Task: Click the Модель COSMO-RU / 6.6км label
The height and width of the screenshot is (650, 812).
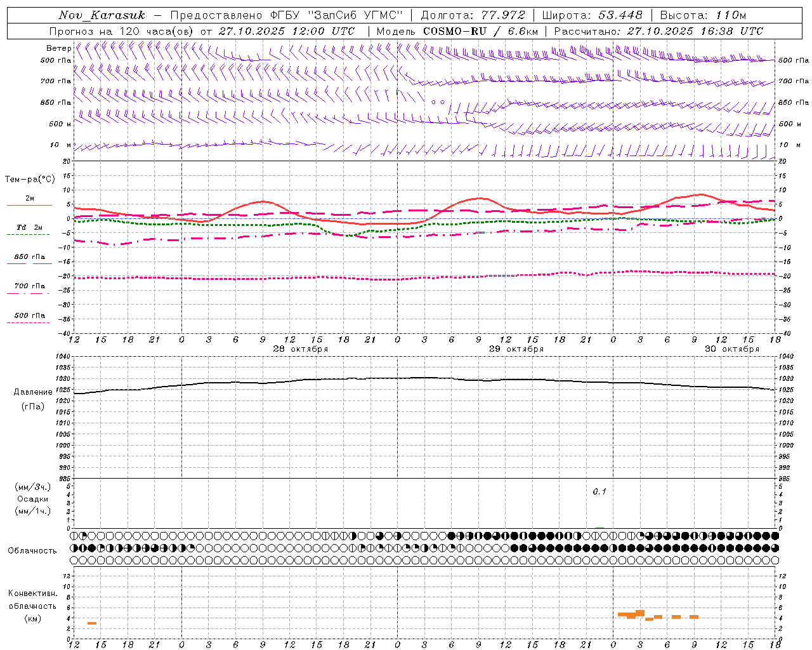Action: 457,31
